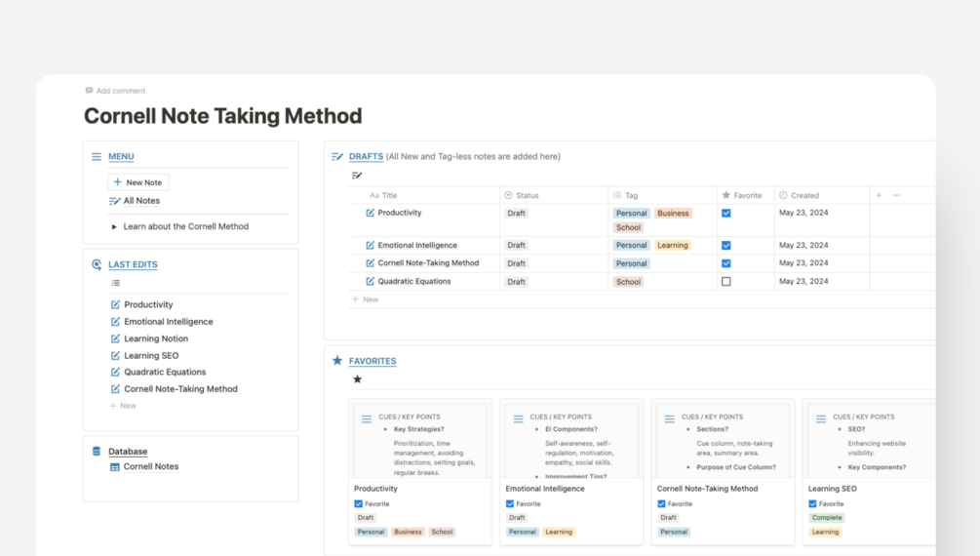
Task: Click the New Note button
Action: coord(138,182)
